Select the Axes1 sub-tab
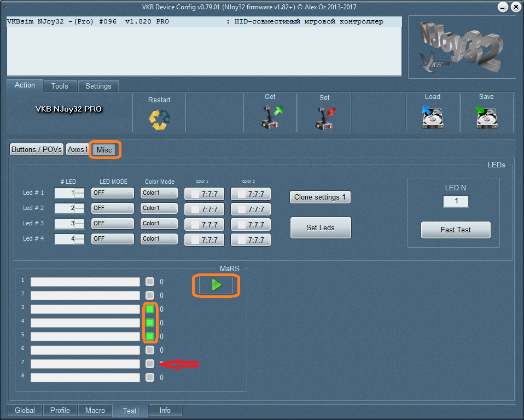 (x=78, y=149)
